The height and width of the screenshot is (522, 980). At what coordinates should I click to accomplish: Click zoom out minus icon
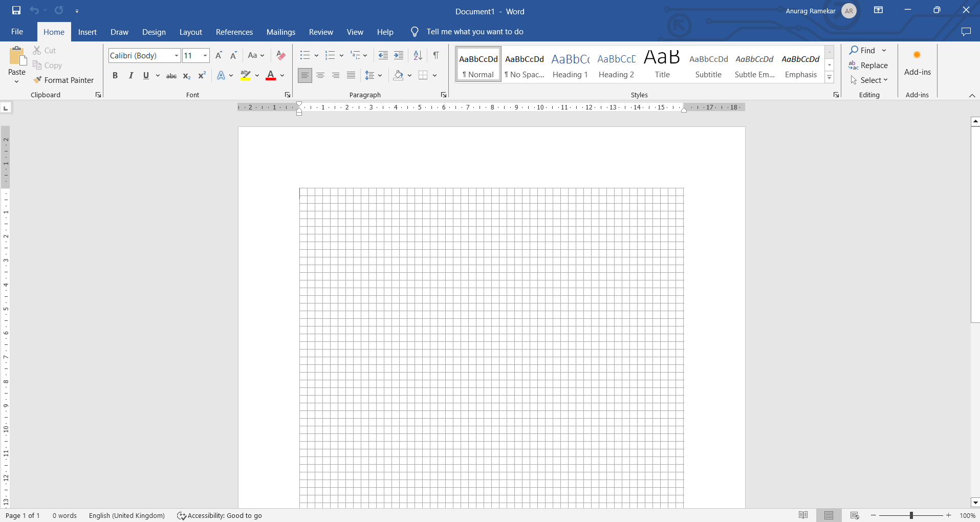tap(874, 515)
